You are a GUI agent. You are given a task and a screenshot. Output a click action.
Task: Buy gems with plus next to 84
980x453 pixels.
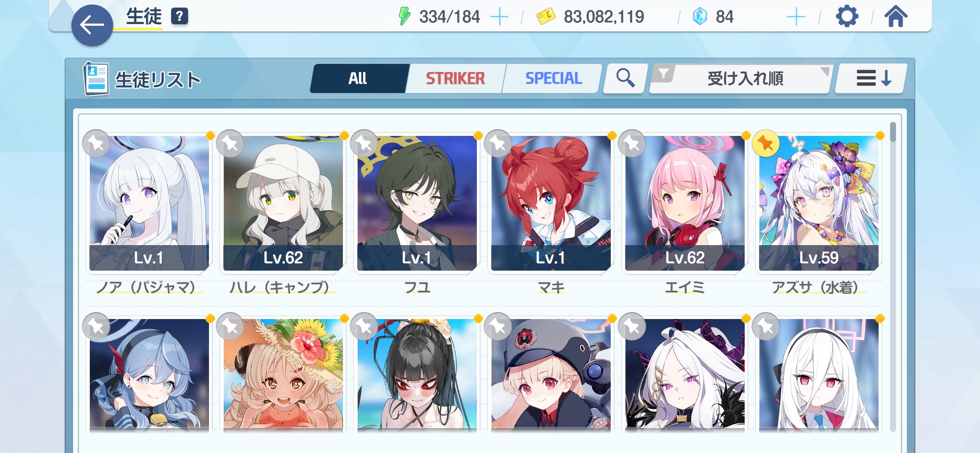[796, 17]
